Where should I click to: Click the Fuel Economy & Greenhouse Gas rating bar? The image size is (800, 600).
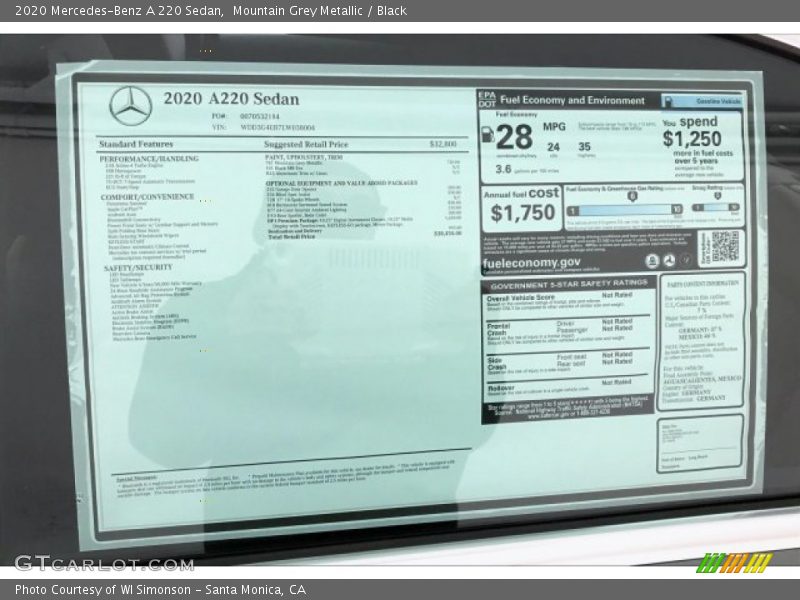point(625,210)
